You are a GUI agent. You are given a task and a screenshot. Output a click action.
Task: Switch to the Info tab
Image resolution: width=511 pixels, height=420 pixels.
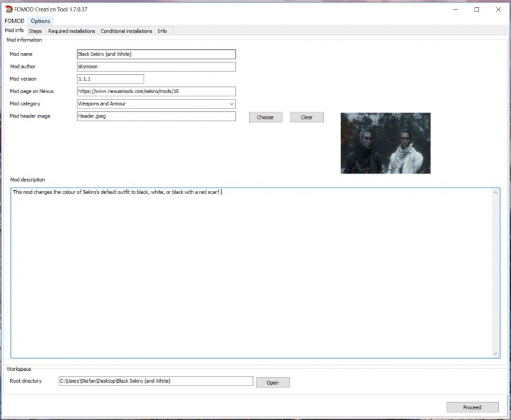tap(162, 31)
